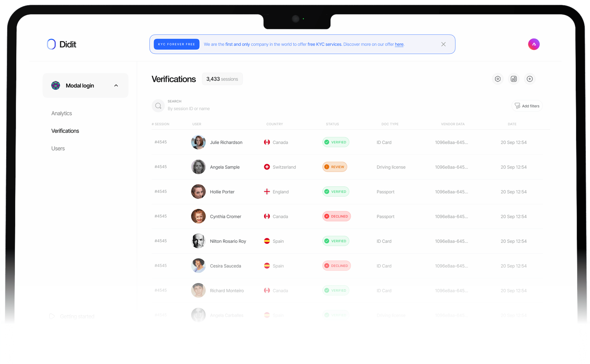Toggle visibility of Users section
The height and width of the screenshot is (364, 590).
coord(58,148)
